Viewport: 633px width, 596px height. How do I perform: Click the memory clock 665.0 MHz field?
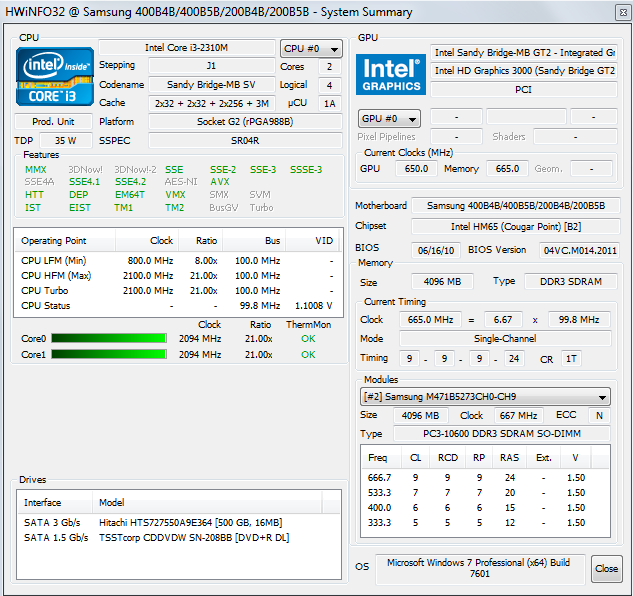(430, 319)
